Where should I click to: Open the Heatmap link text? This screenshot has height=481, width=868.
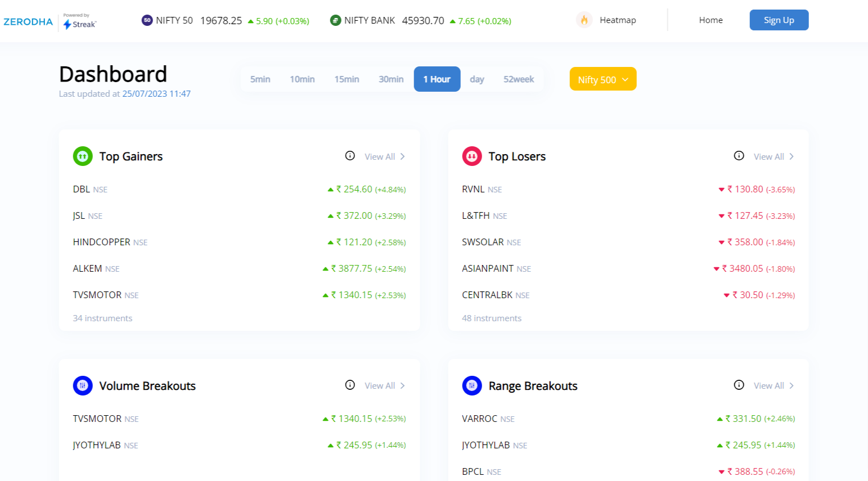coord(618,20)
